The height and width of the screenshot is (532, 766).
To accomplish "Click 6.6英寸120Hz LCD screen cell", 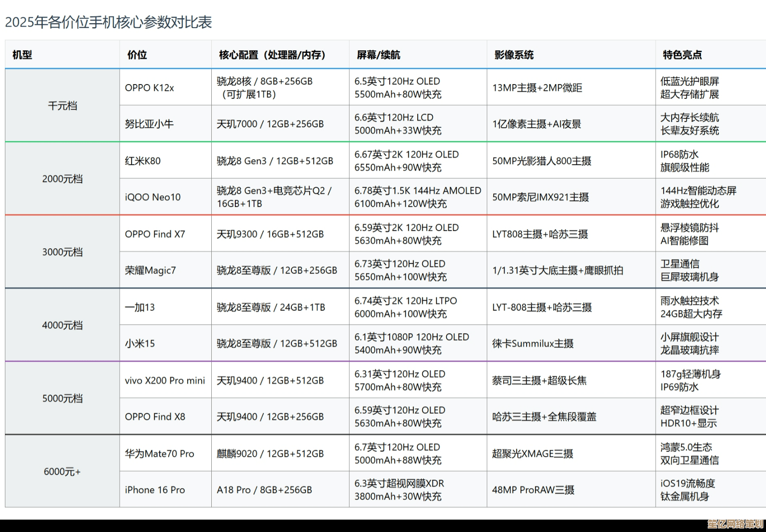I will tap(418, 124).
